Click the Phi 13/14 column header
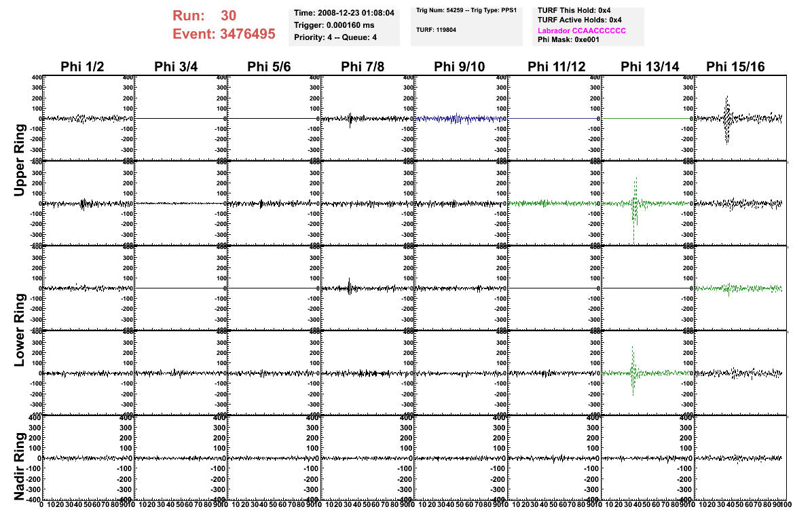 point(650,67)
